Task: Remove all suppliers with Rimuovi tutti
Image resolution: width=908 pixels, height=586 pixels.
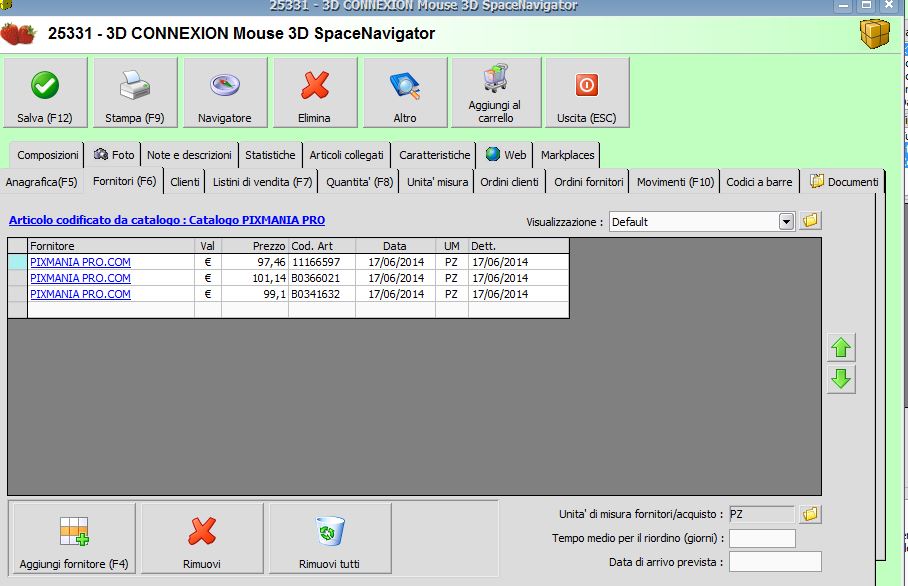Action: (330, 538)
